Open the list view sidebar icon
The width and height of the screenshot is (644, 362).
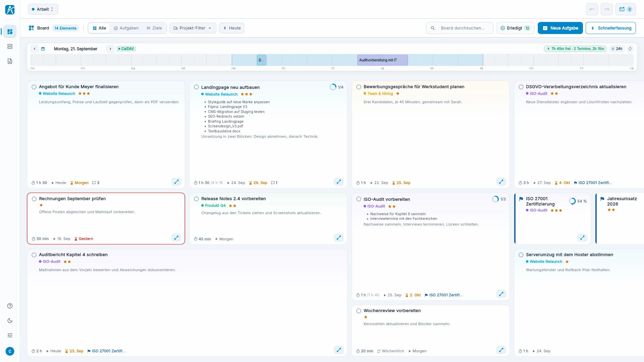click(x=10, y=46)
